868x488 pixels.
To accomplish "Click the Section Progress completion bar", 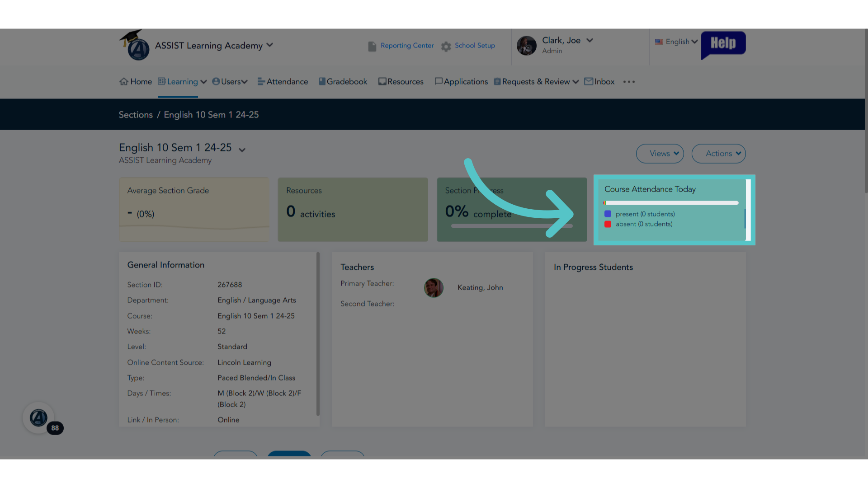I will click(x=512, y=226).
